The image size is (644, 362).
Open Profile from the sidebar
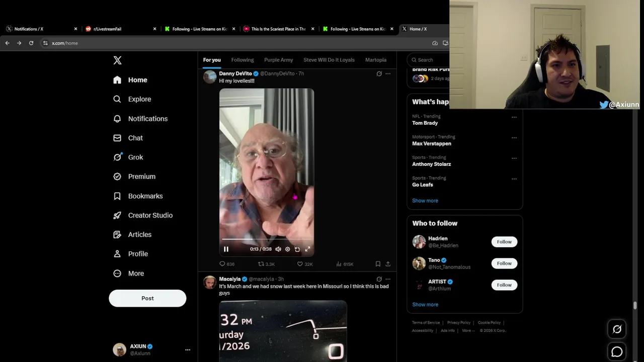point(130,254)
